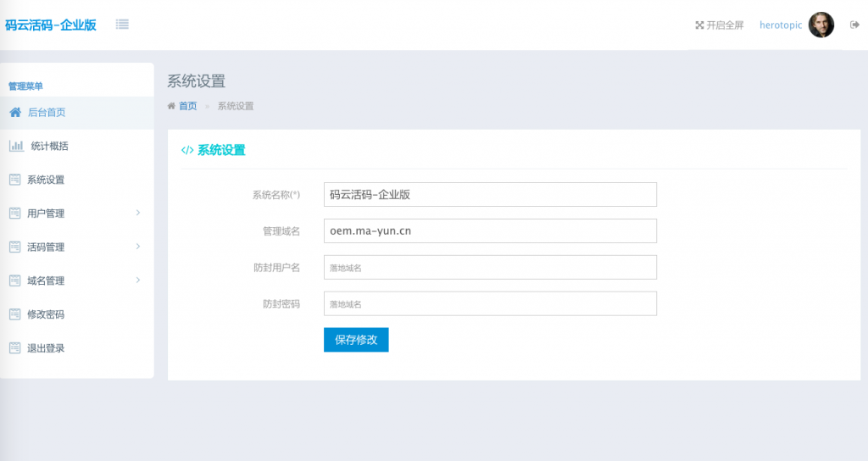Open 系统设置 in the sidebar menu

pos(46,180)
